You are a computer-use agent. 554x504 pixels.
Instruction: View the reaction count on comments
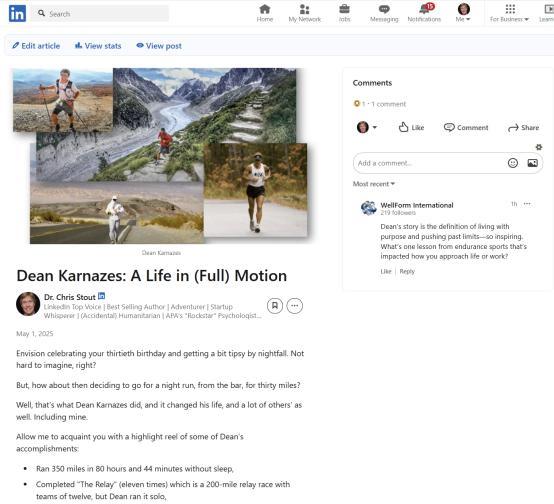pos(359,104)
